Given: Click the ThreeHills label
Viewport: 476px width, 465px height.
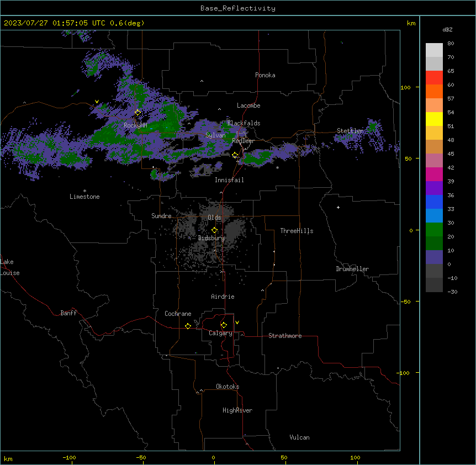Looking at the screenshot, I should tap(297, 231).
